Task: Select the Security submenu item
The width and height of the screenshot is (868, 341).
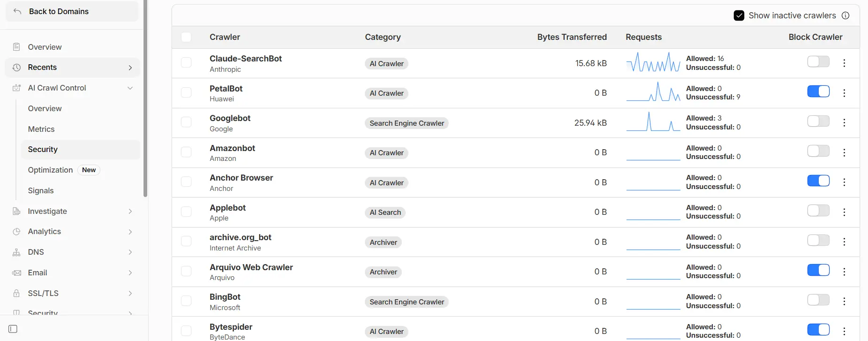Action: tap(81, 150)
